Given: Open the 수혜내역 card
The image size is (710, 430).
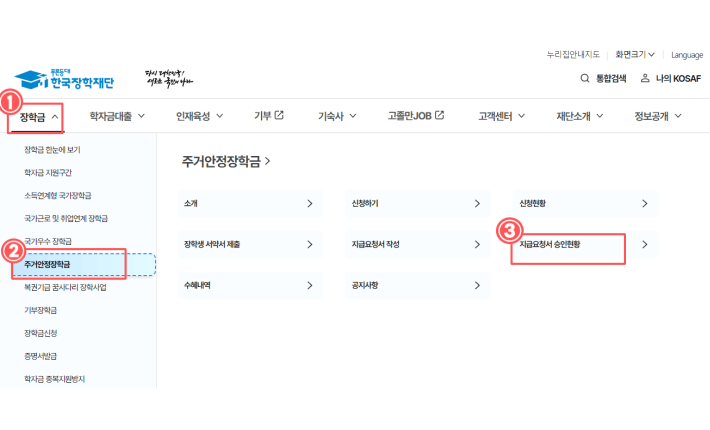Looking at the screenshot, I should (x=250, y=286).
